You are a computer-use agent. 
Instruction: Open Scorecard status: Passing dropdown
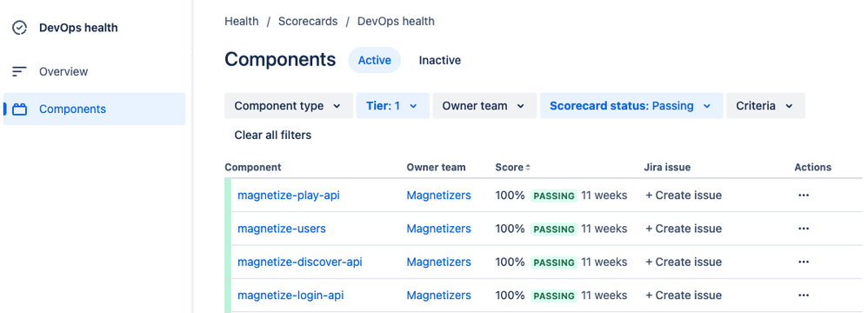point(631,105)
